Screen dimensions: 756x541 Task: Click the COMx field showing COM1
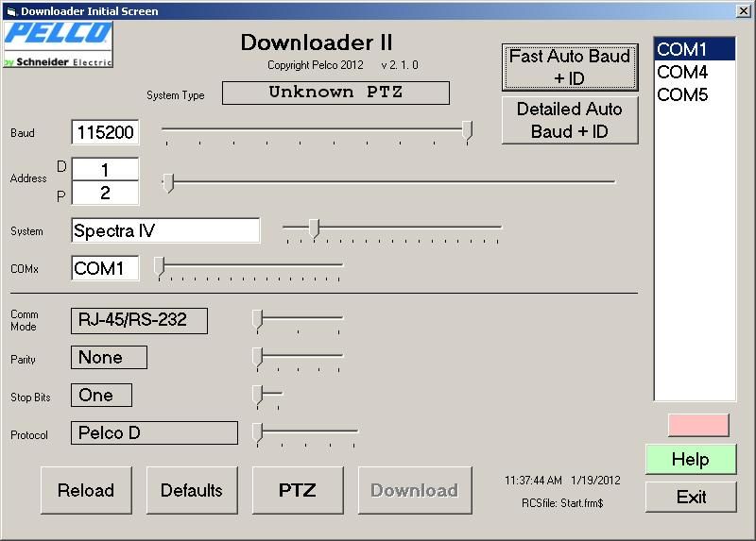tap(105, 268)
